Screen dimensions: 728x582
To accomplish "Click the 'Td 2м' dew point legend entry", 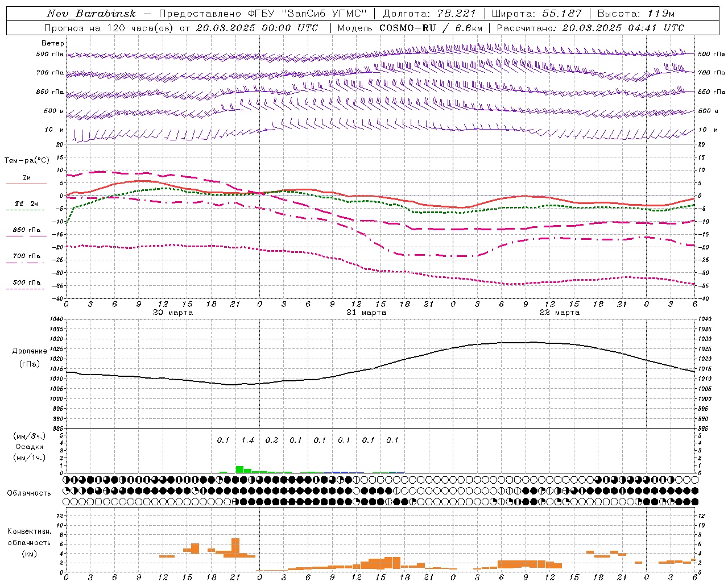I will (26, 203).
